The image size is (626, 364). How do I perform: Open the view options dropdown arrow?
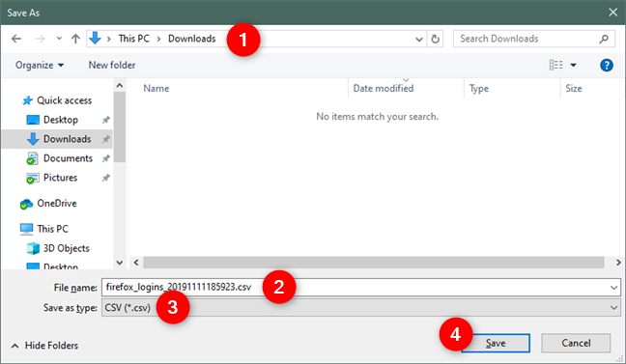[x=573, y=65]
